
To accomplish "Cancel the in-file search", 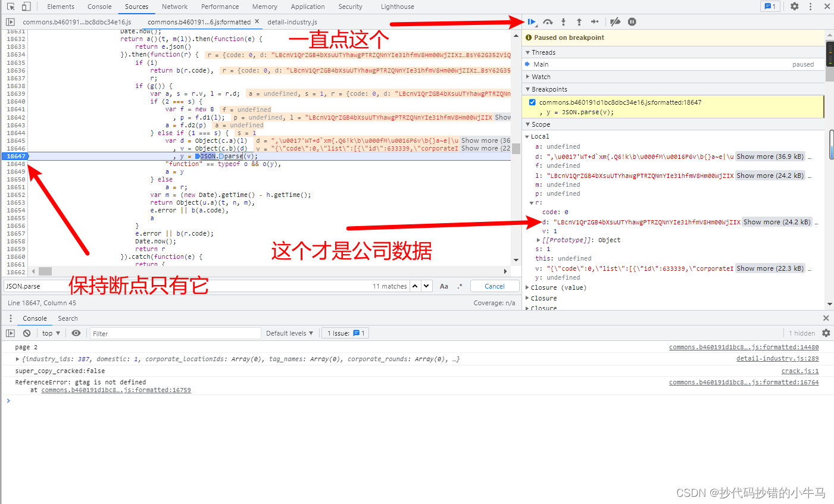I will 495,286.
